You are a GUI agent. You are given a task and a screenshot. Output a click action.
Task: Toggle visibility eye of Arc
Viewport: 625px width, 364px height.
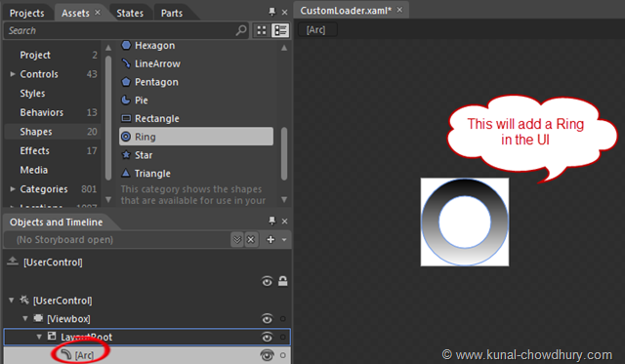(267, 355)
